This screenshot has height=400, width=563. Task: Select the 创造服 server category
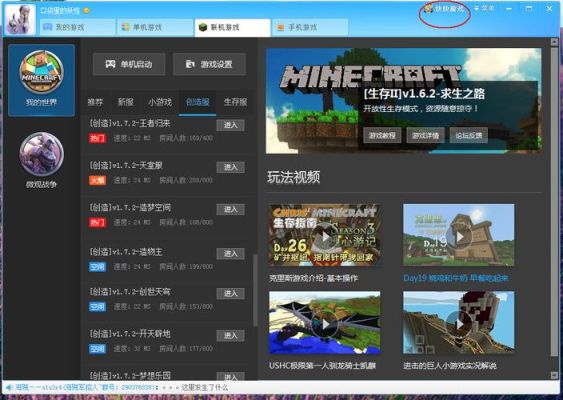click(197, 103)
